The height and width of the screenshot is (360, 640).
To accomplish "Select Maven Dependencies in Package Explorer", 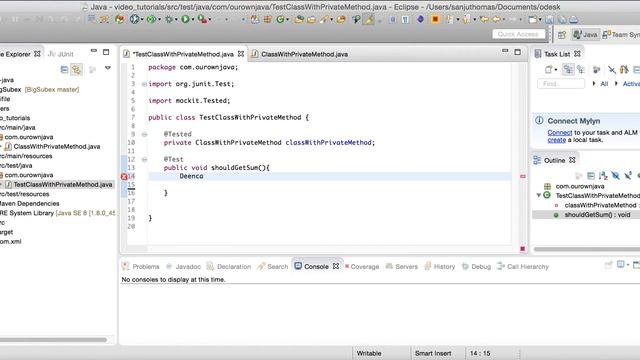I will pos(29,203).
